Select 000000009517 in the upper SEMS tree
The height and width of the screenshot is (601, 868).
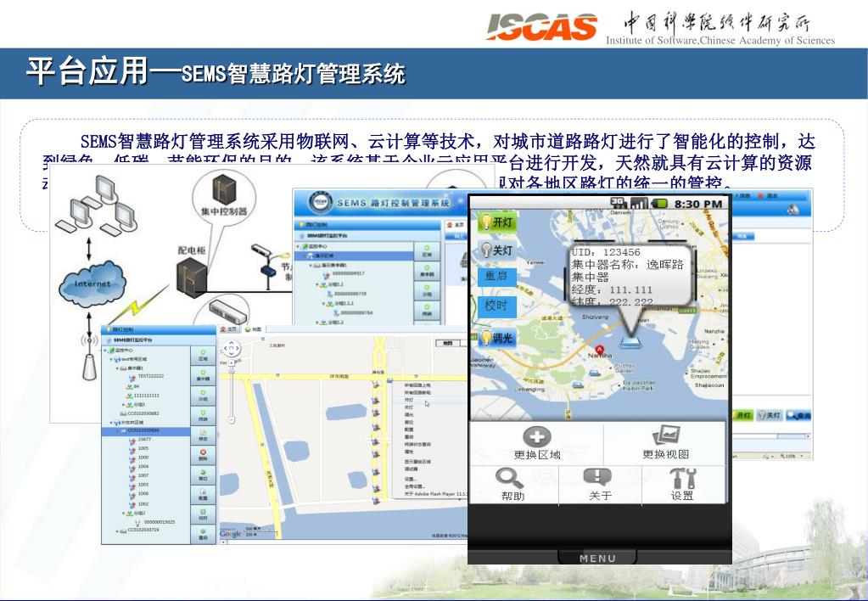pos(348,273)
